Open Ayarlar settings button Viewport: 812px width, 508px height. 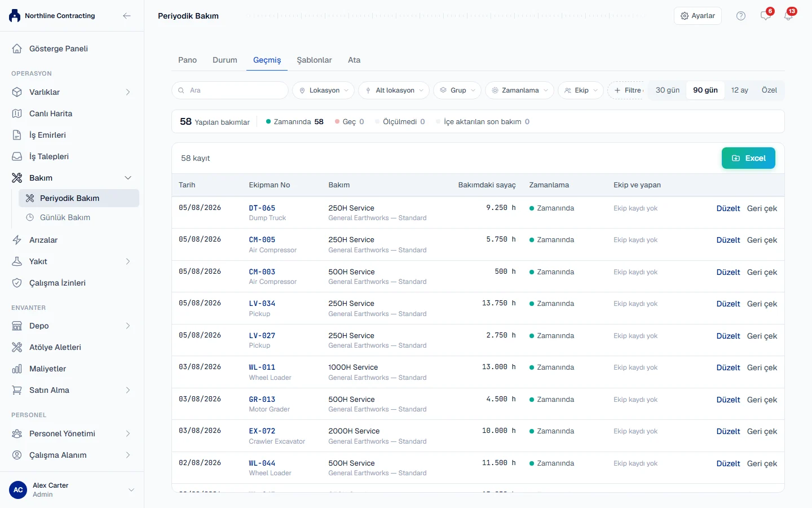point(698,16)
